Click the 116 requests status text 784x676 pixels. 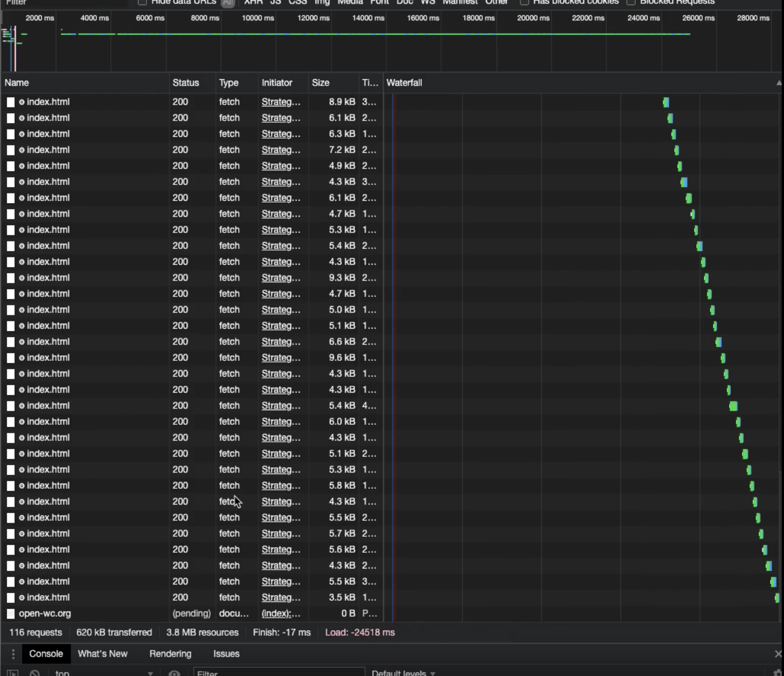[x=36, y=632]
